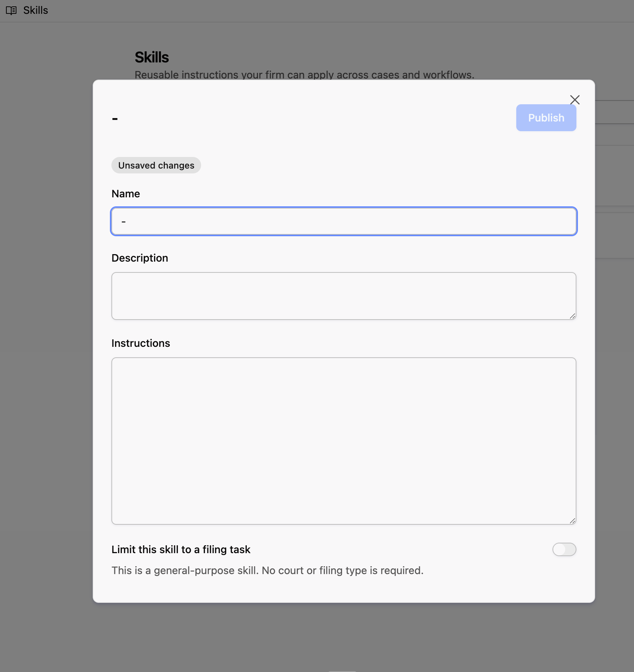
Task: Click the Instructions field label
Action: point(141,343)
